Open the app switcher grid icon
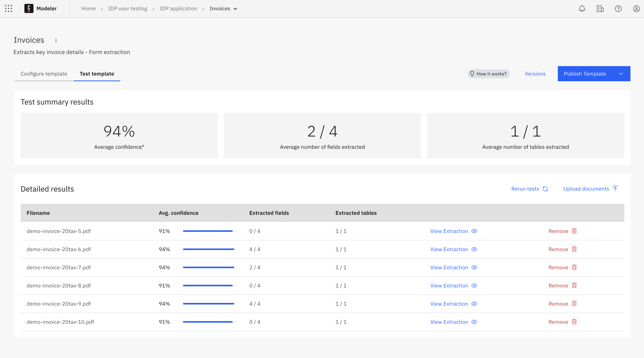644x358 pixels. [9, 9]
